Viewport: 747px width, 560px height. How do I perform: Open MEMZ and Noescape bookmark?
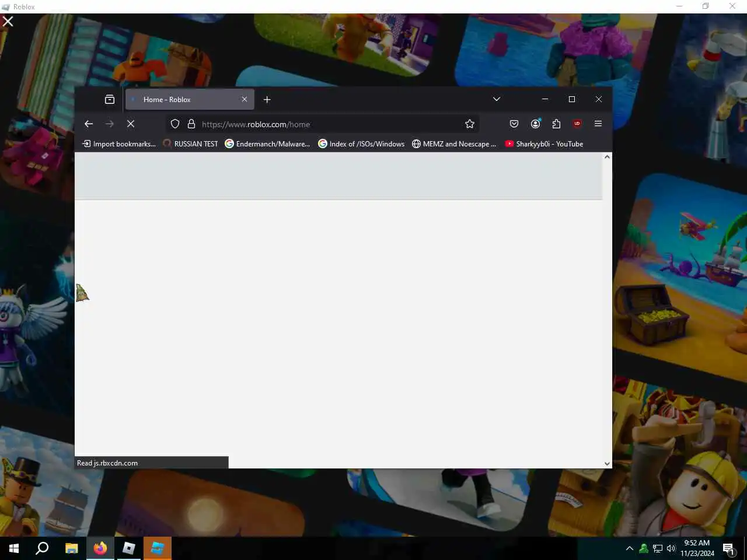pyautogui.click(x=454, y=144)
